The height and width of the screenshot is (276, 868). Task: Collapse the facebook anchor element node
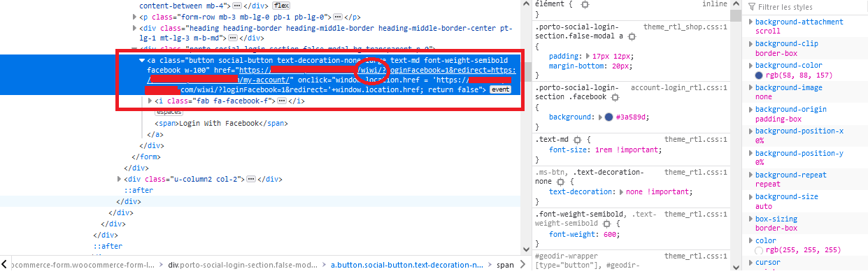[142, 60]
